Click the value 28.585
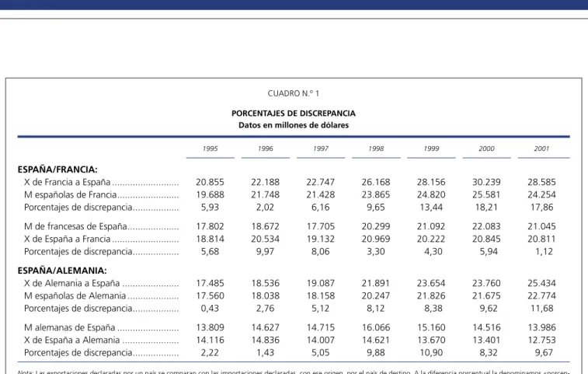 [541, 183]
